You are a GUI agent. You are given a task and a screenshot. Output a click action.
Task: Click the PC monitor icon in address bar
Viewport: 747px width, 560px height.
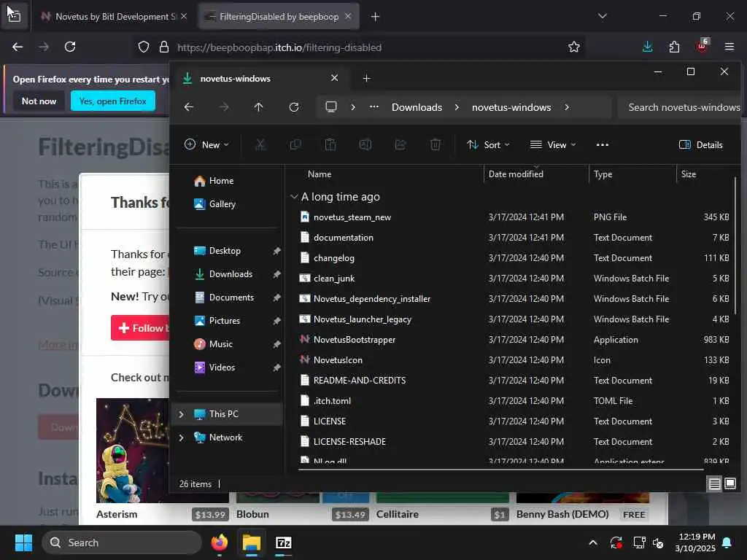[331, 106]
